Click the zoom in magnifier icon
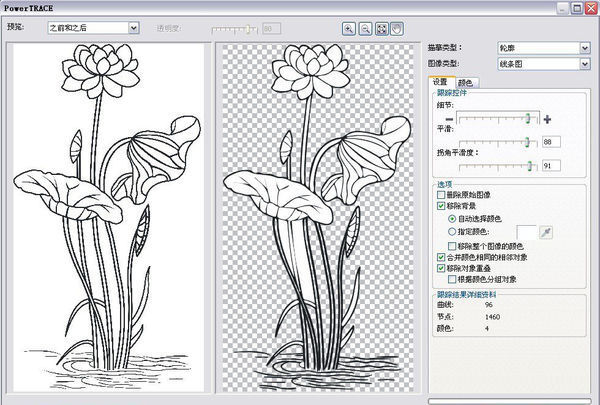Viewport: 600px width, 405px height. click(349, 29)
